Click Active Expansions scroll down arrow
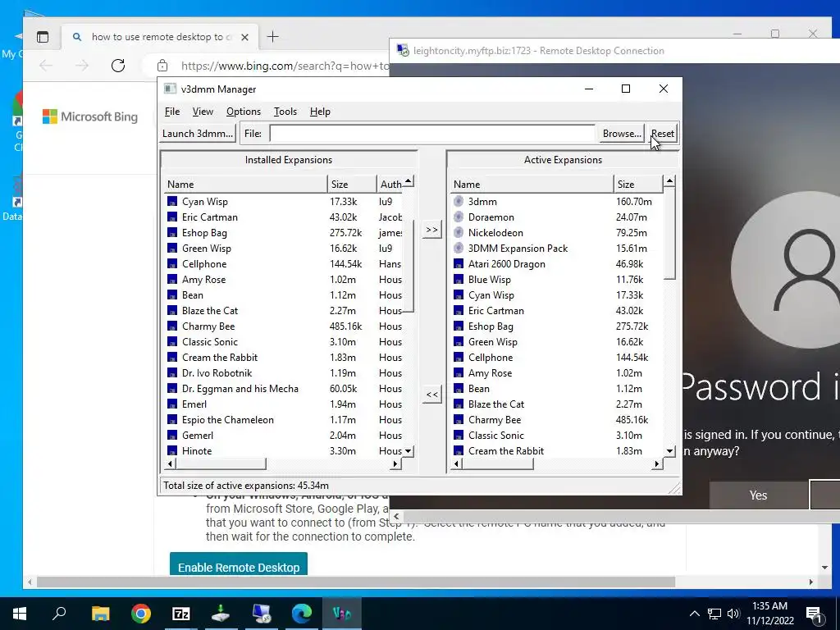Screen dimensions: 840x630 click(x=669, y=451)
